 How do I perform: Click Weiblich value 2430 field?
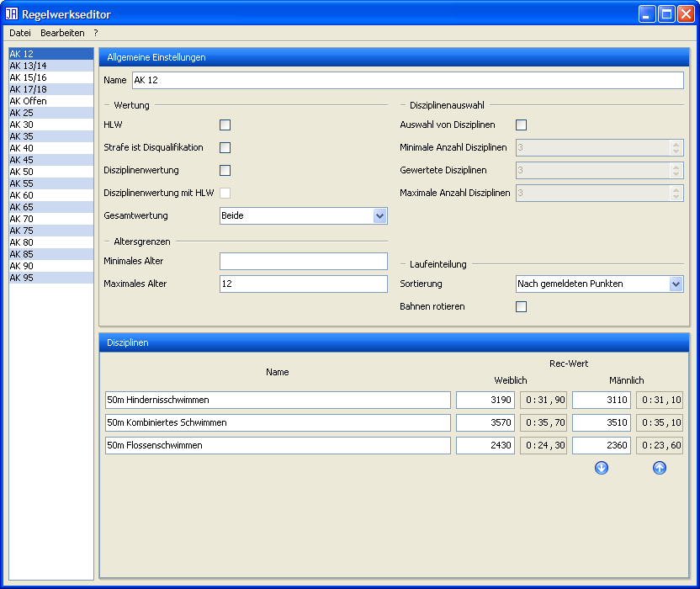pos(485,446)
